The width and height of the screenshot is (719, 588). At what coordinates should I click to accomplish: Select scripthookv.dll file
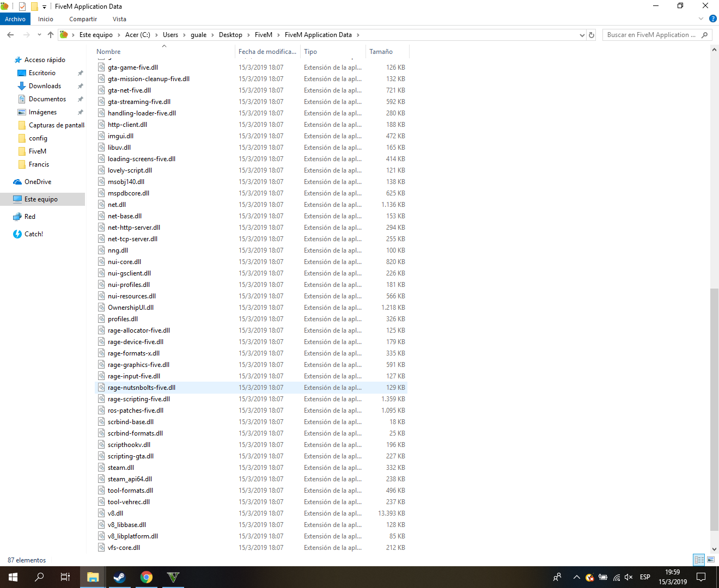pos(251,445)
